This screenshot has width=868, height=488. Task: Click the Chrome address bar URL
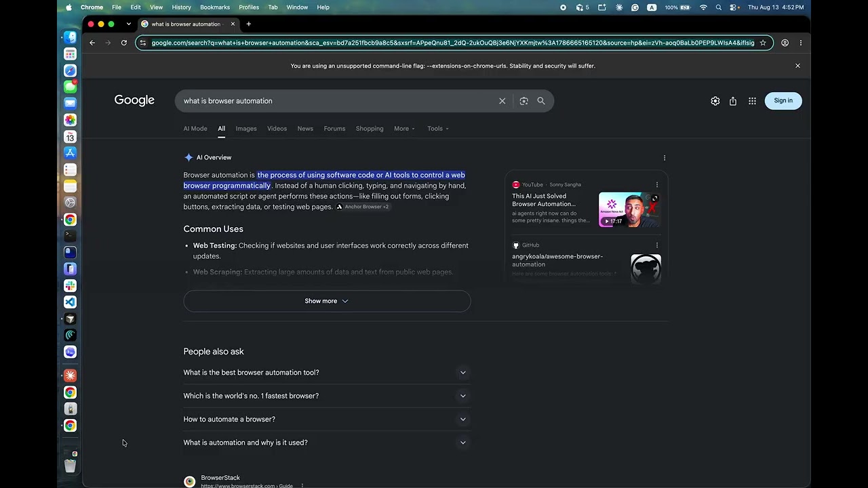(452, 43)
